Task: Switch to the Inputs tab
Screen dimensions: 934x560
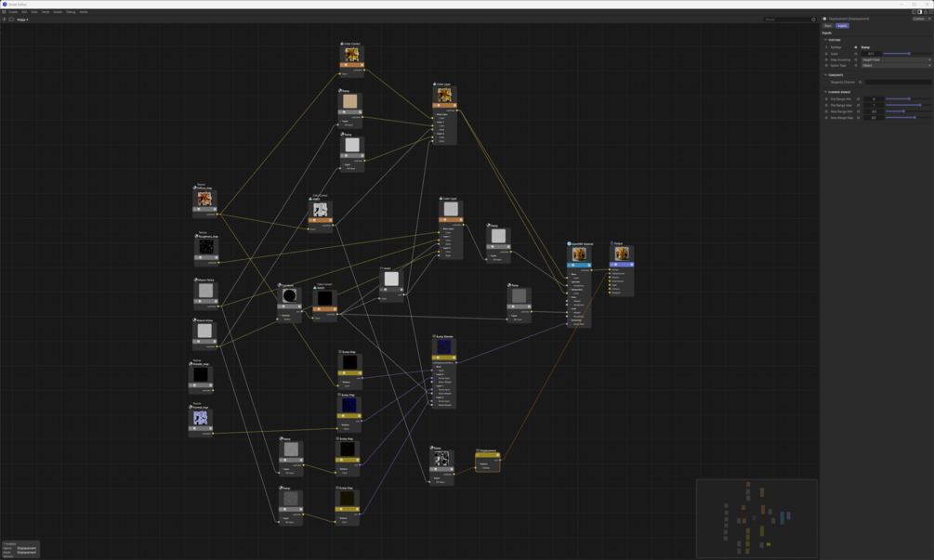Action: (842, 26)
